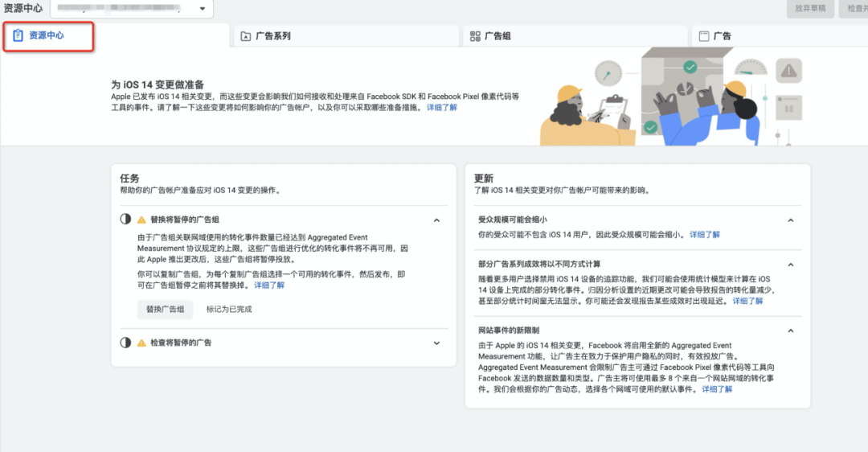Collapse the 受众规模可能会缩小 update
The width and height of the screenshot is (868, 452).
(791, 220)
